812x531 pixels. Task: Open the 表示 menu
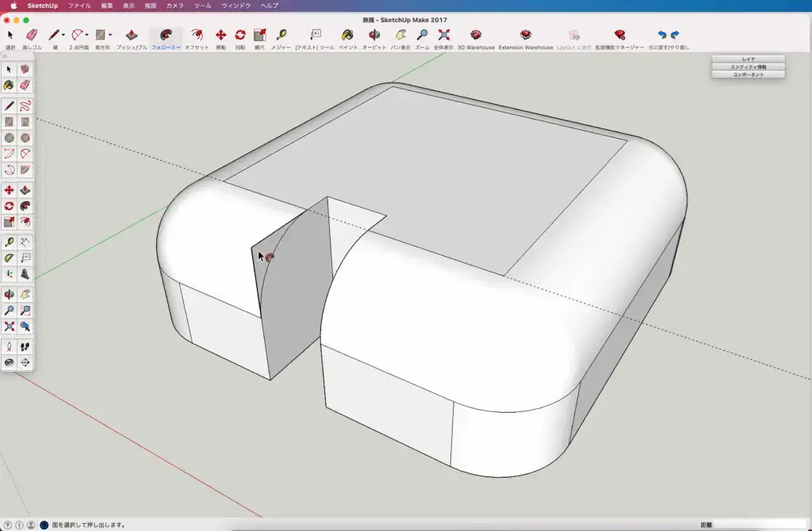pyautogui.click(x=128, y=6)
